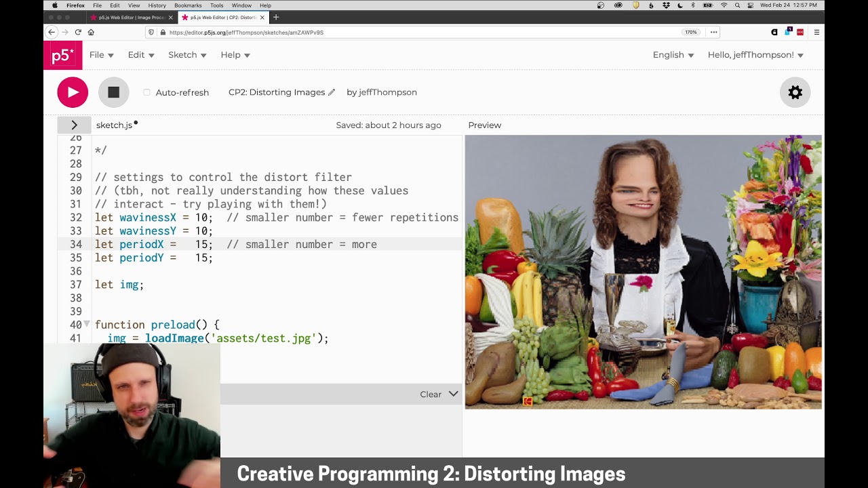
Task: Open the p5 editor File menu
Action: [x=101, y=55]
